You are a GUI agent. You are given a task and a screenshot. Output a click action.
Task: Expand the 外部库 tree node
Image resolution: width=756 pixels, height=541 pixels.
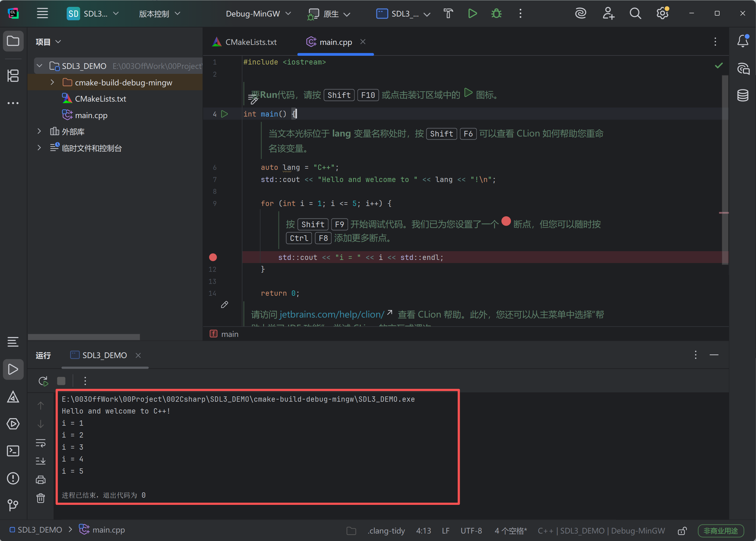(x=39, y=131)
